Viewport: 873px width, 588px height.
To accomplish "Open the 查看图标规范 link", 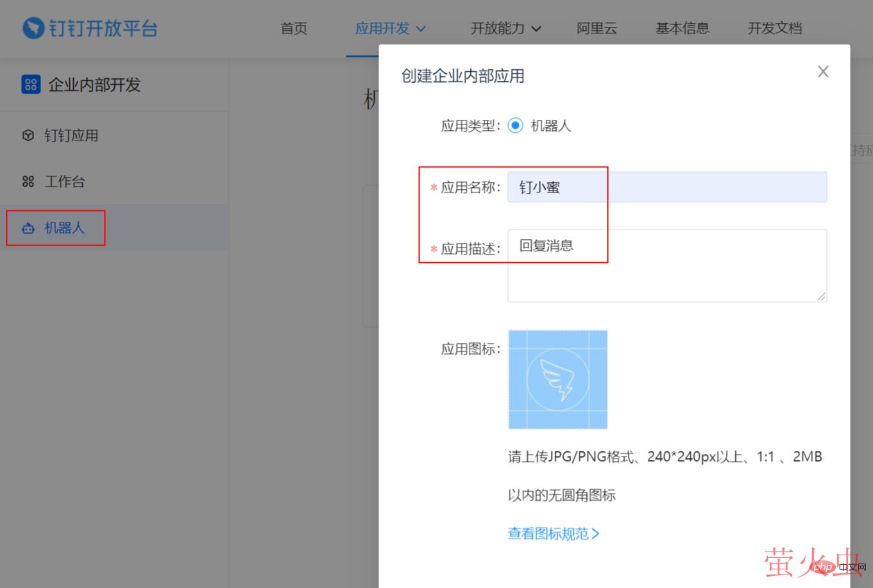I will coord(554,533).
